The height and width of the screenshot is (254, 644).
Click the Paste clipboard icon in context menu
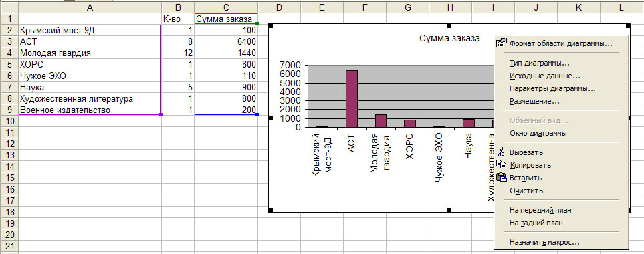tap(501, 178)
